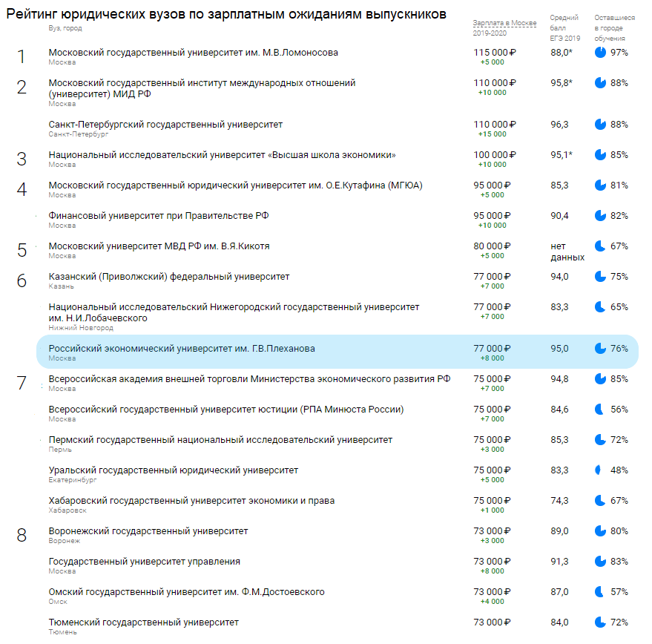Click the pie icon in академия внешней торговли row
Image resolution: width=652 pixels, height=644 pixels.
(600, 379)
